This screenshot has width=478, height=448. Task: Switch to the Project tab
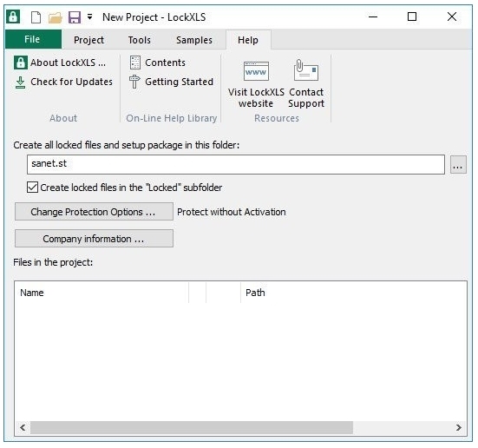[x=88, y=40]
